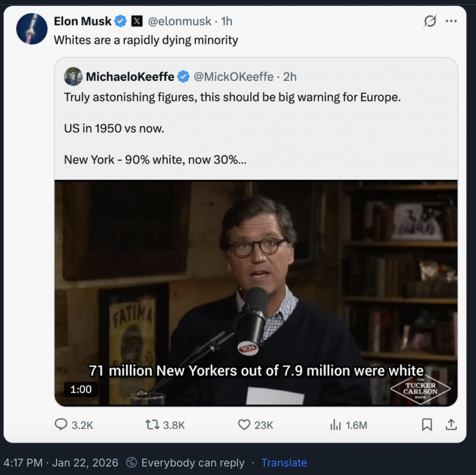The width and height of the screenshot is (476, 475).
Task: Open the quoted post text about Europe
Action: pyautogui.click(x=232, y=98)
